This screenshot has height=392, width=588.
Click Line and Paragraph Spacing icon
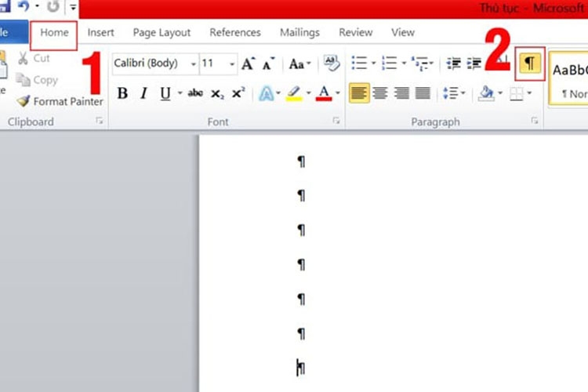(451, 93)
